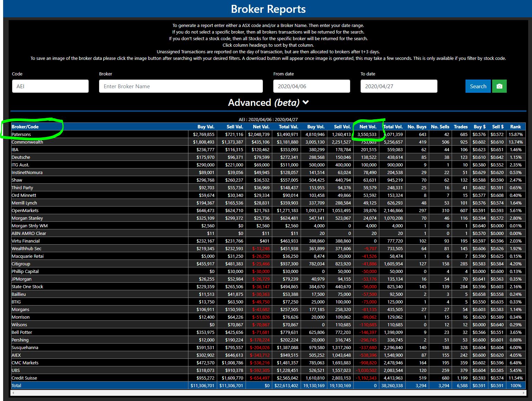
Task: Expand the Advanced (beta) chevron
Action: coord(305,102)
